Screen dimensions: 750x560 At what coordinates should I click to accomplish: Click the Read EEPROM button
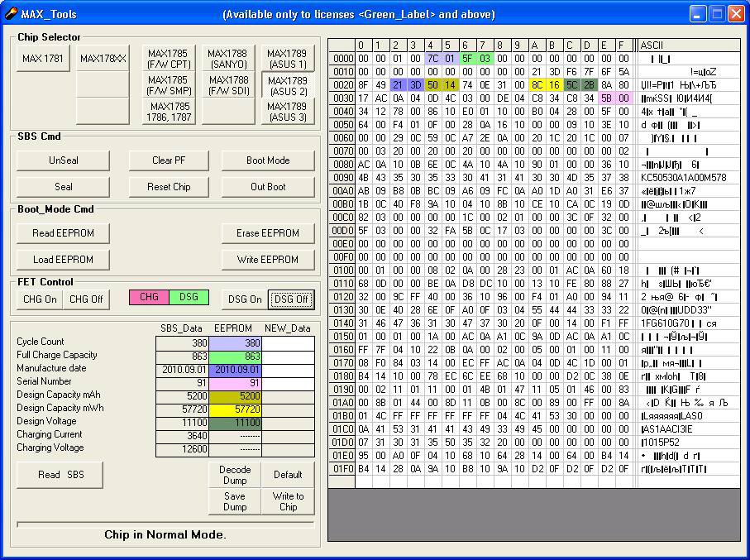(63, 233)
